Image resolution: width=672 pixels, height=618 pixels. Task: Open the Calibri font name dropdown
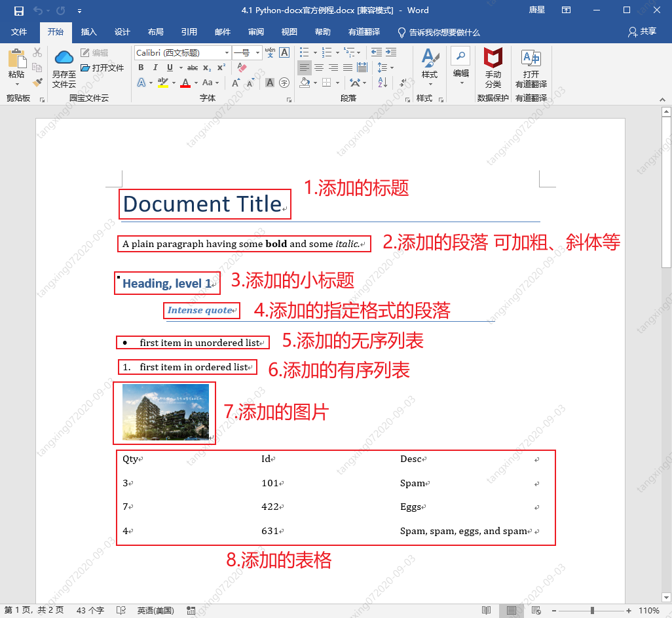pos(227,52)
